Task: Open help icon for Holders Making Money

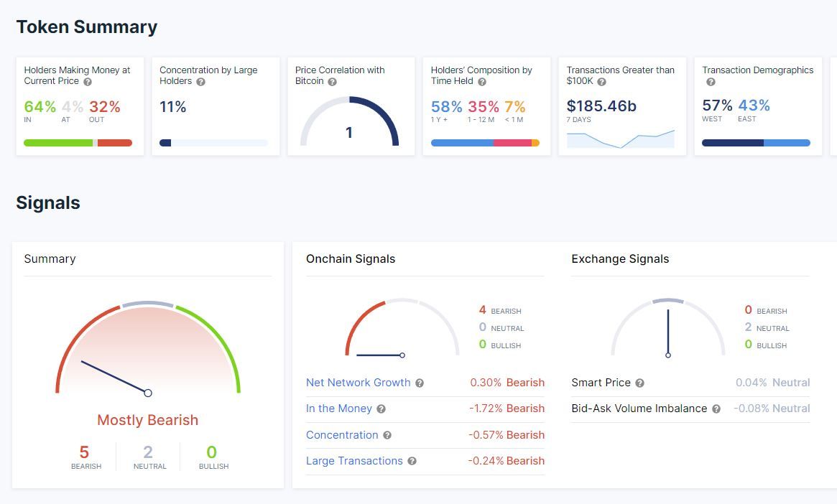Action: 88,82
